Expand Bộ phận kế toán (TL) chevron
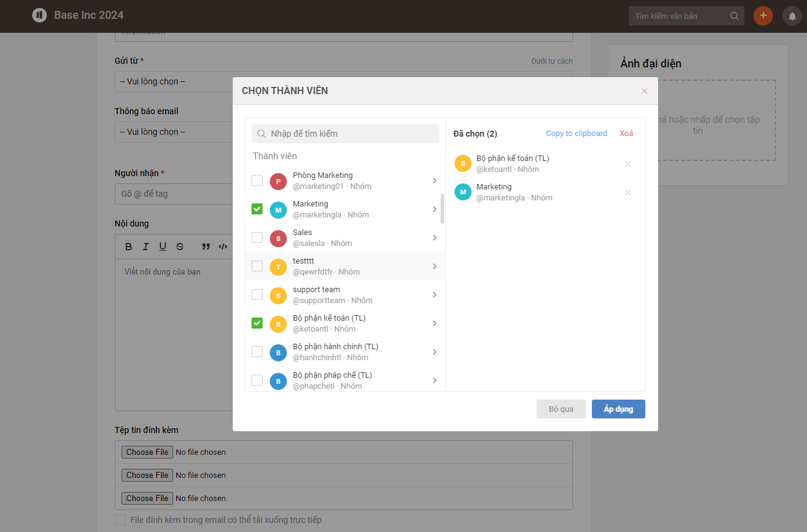Viewport: 807px width, 532px height. pos(434,323)
